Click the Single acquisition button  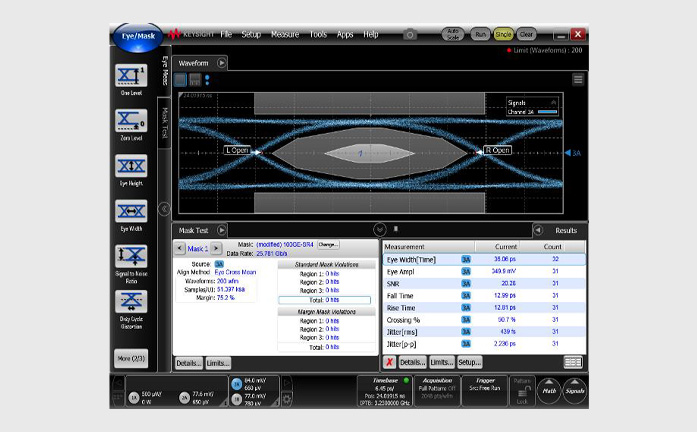tap(503, 34)
